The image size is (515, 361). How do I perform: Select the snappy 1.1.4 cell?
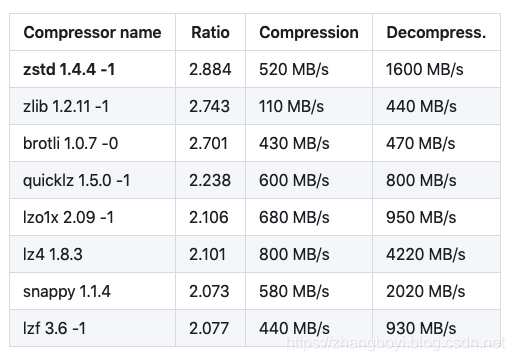click(x=92, y=291)
